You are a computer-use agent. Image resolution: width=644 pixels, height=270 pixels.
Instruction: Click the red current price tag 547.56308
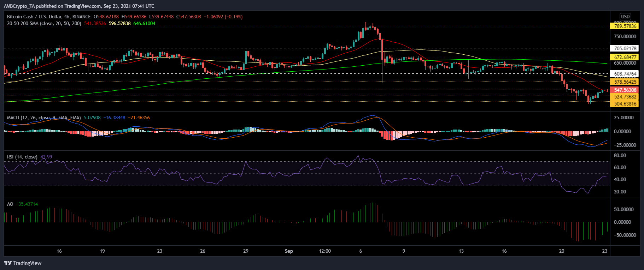click(625, 90)
